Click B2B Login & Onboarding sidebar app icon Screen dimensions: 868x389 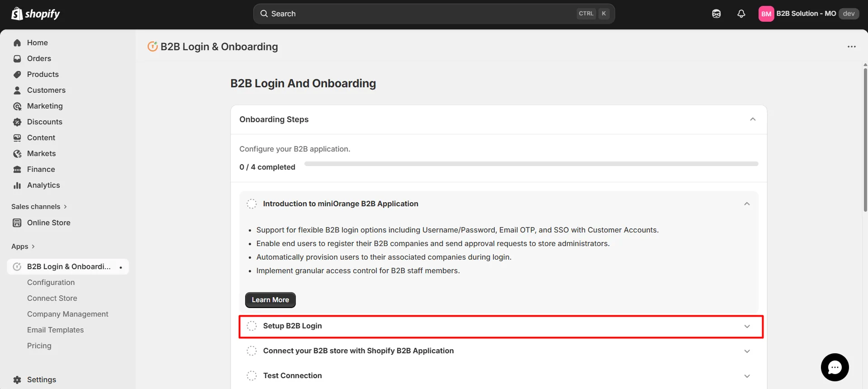[x=17, y=266]
